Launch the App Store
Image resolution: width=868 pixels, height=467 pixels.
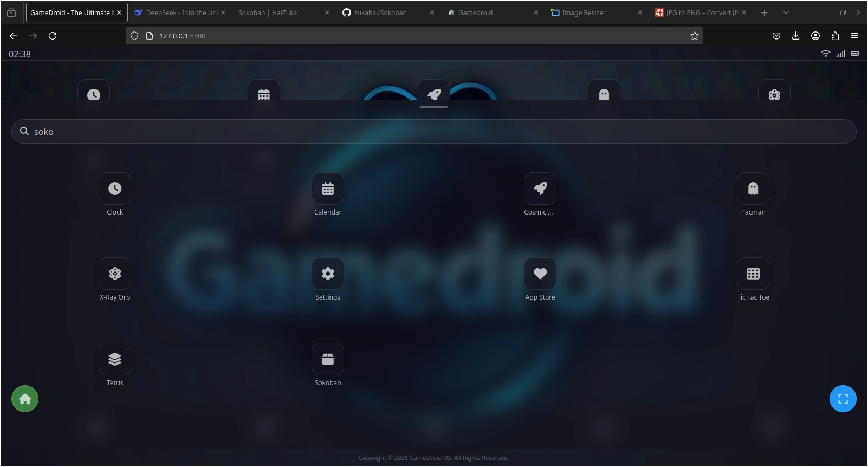(540, 274)
